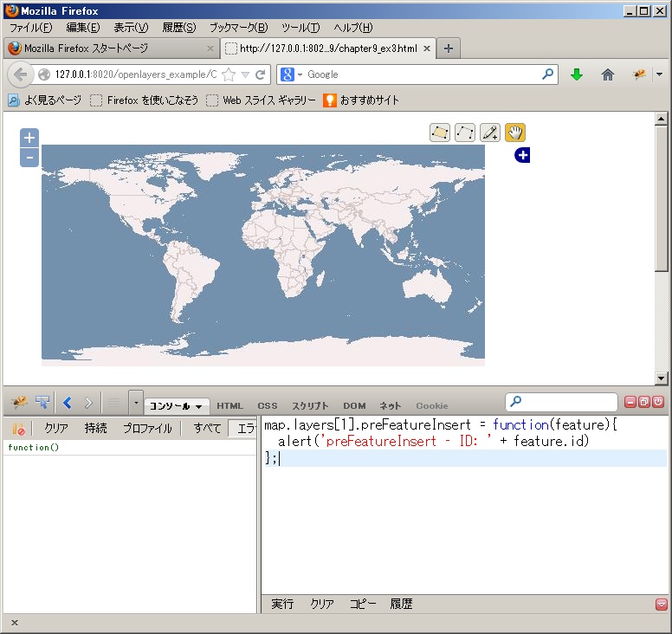The height and width of the screenshot is (634, 672).
Task: Switch to the DOM panel tab
Action: (x=354, y=405)
